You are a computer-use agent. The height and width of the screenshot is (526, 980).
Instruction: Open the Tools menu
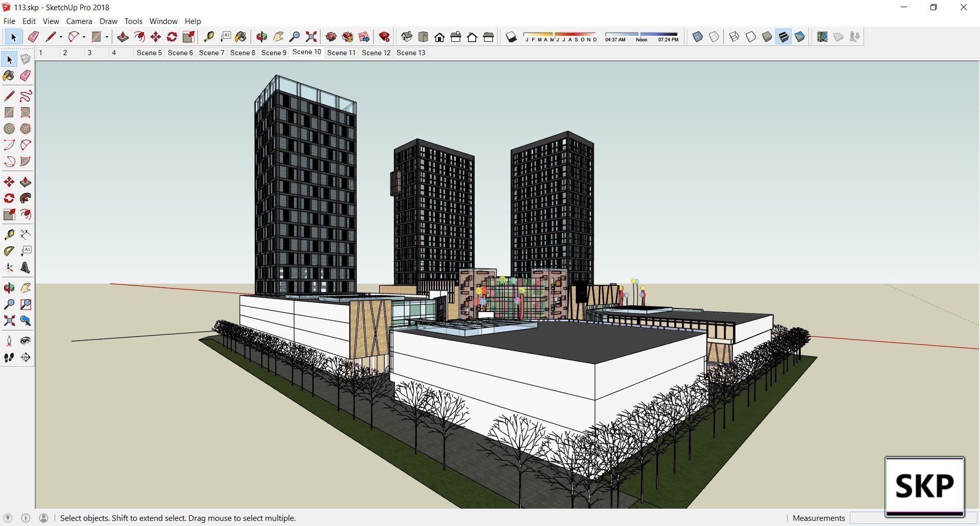(x=133, y=21)
